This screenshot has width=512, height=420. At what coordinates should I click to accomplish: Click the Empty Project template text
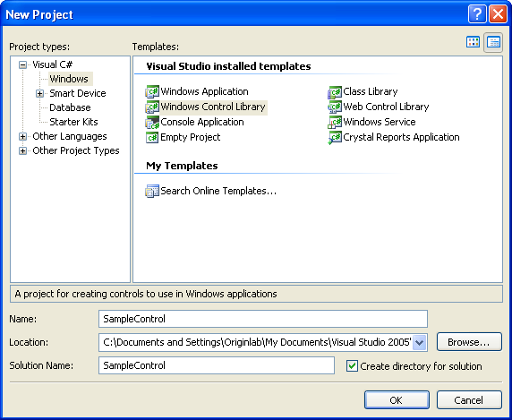[191, 137]
